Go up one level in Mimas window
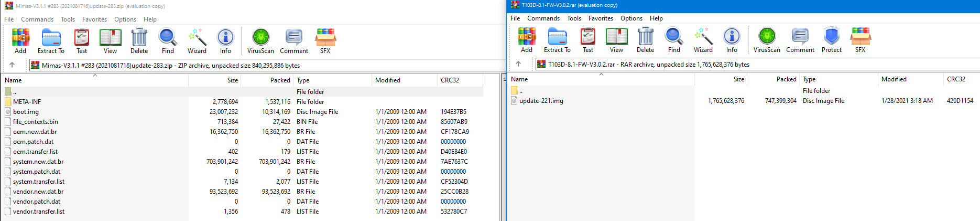Viewport: 980px width, 221px height. click(x=12, y=65)
